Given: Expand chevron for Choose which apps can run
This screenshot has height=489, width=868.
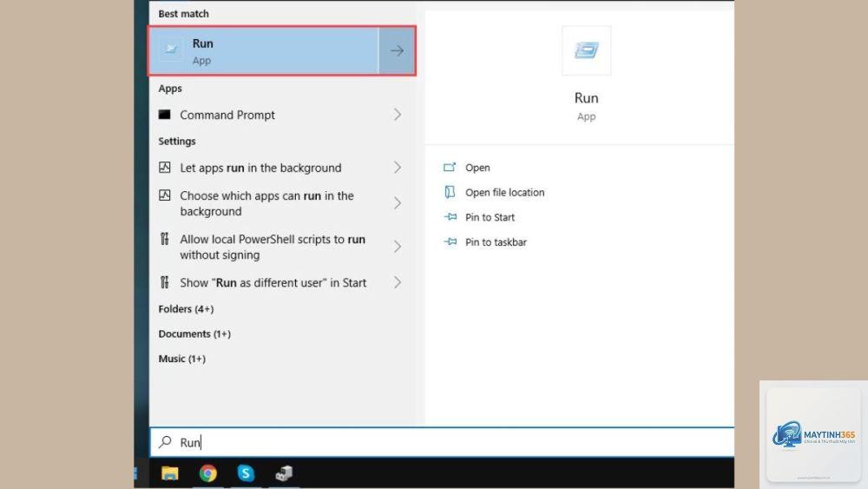Looking at the screenshot, I should [x=398, y=203].
